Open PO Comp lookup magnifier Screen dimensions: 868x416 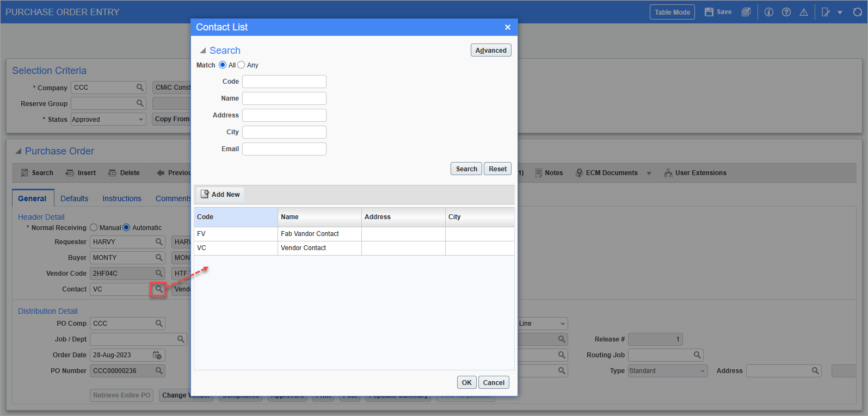(159, 323)
